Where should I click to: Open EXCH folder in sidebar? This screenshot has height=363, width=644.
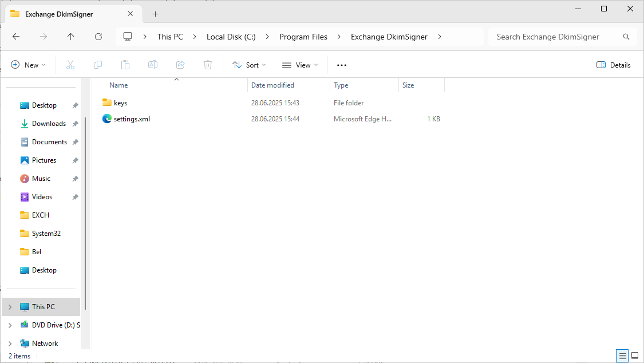pos(41,215)
